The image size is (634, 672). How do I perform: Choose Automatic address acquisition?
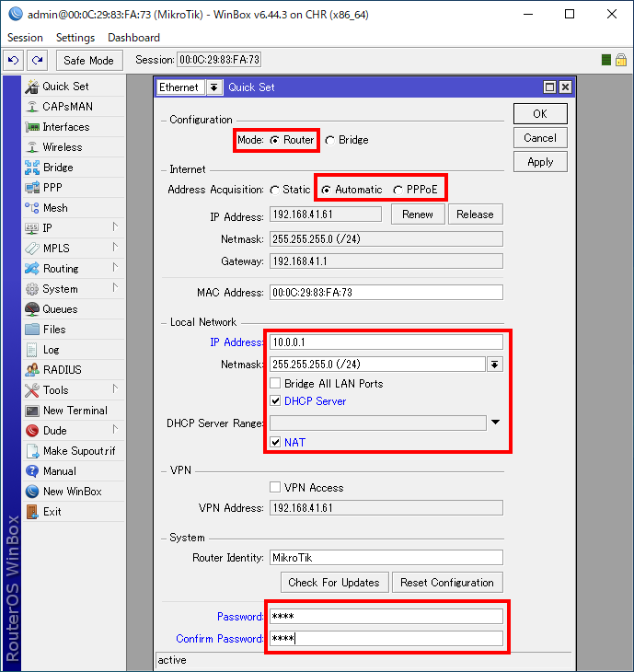[326, 190]
